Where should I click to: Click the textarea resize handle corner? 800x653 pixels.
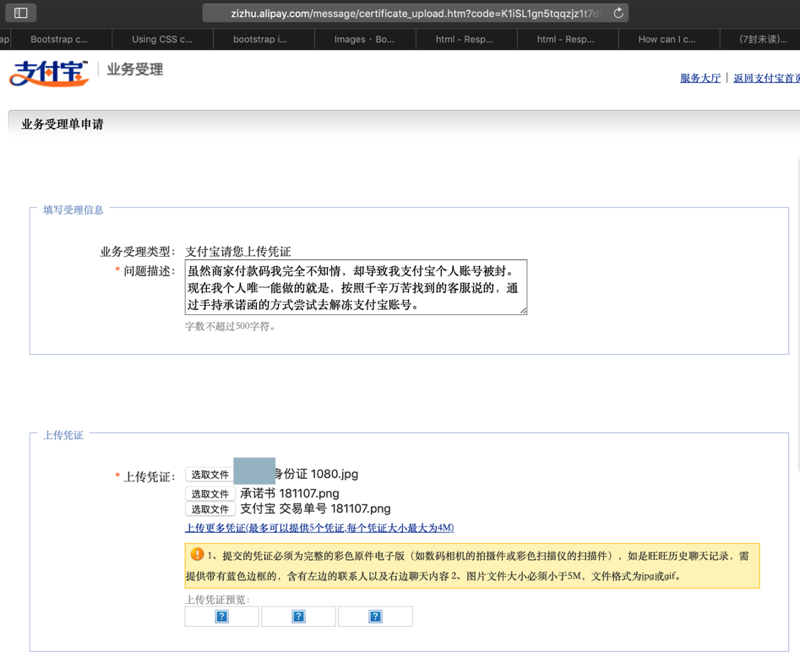(523, 311)
